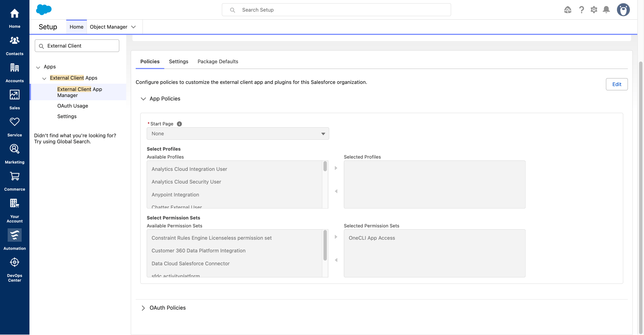Open Marketing in the left navigation bar
644x335 pixels.
click(14, 154)
